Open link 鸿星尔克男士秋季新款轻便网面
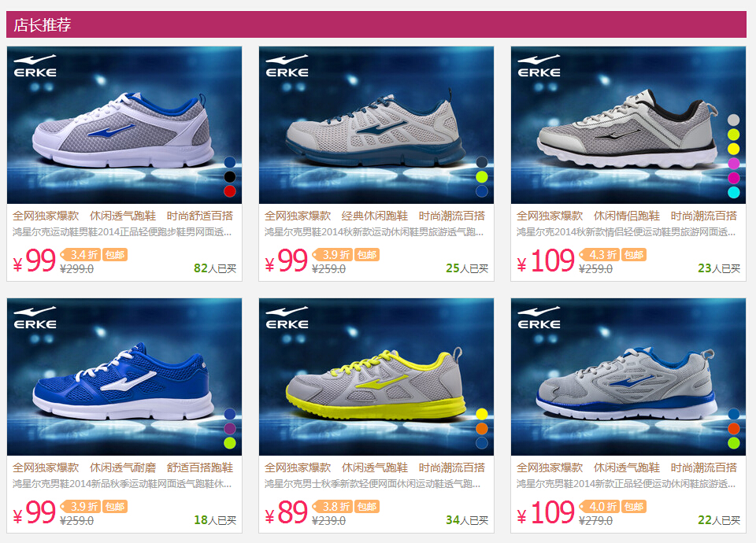This screenshot has height=543, width=756. (372, 484)
